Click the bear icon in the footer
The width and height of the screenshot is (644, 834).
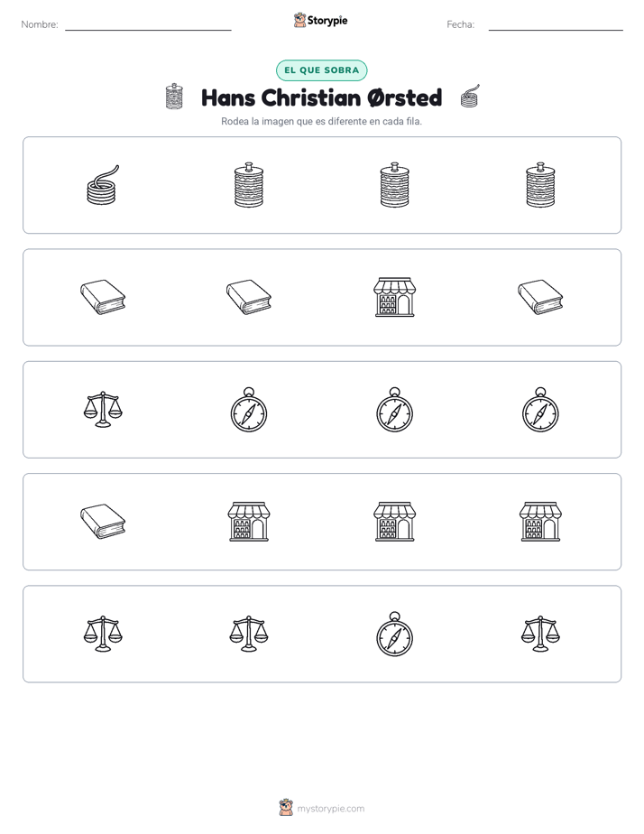pyautogui.click(x=286, y=808)
